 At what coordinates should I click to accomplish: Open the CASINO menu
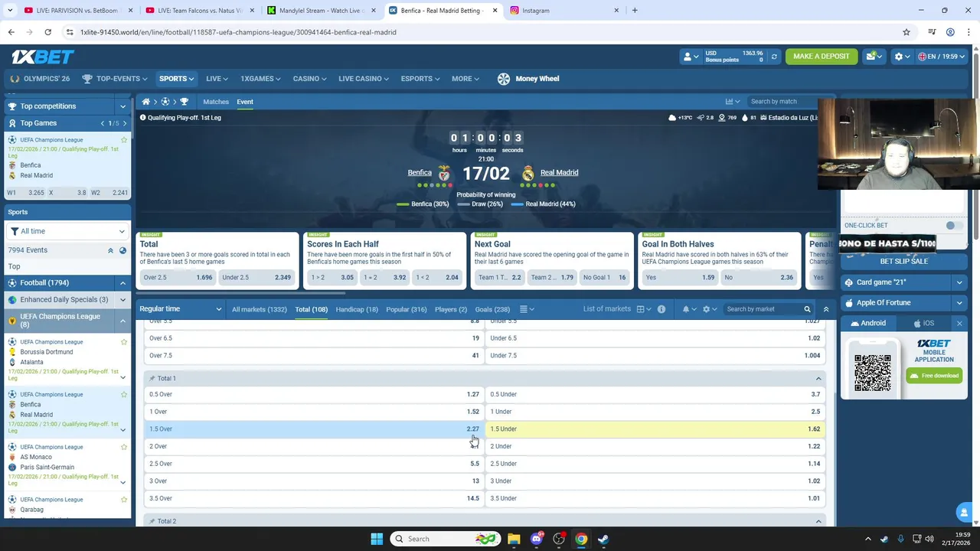pos(309,79)
